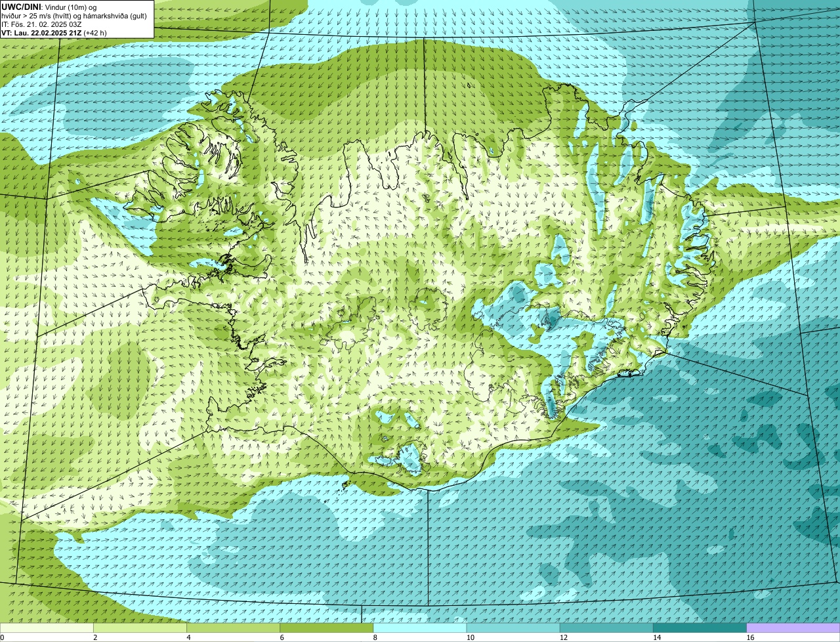Image resolution: width=840 pixels, height=642 pixels.
Task: Select the pale cyan 8–10 m/s legend swatch
Action: click(420, 628)
